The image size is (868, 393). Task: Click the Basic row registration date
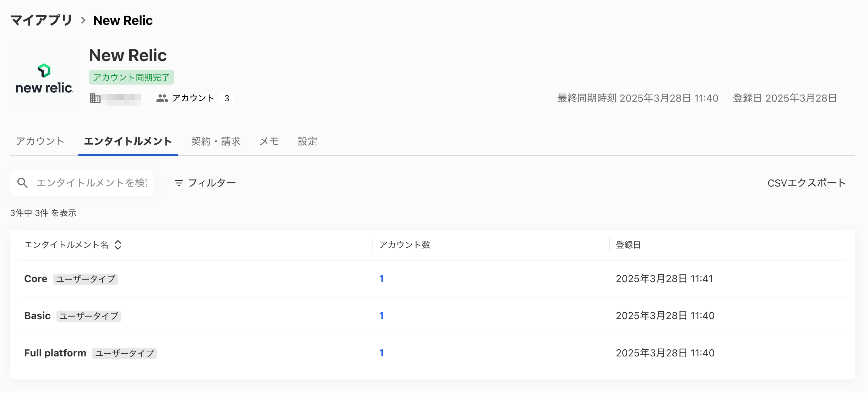[x=665, y=316]
